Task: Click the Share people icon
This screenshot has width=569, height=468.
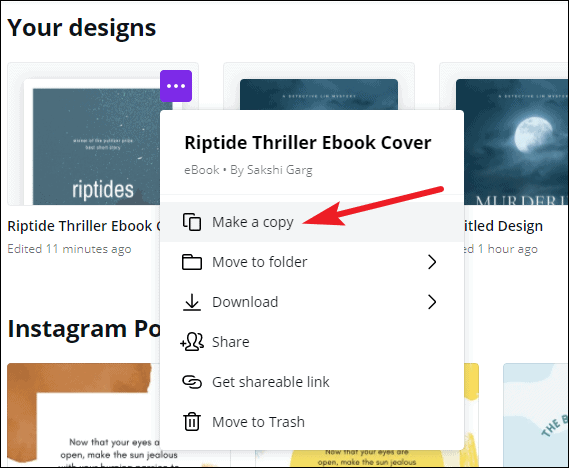Action: tap(192, 342)
